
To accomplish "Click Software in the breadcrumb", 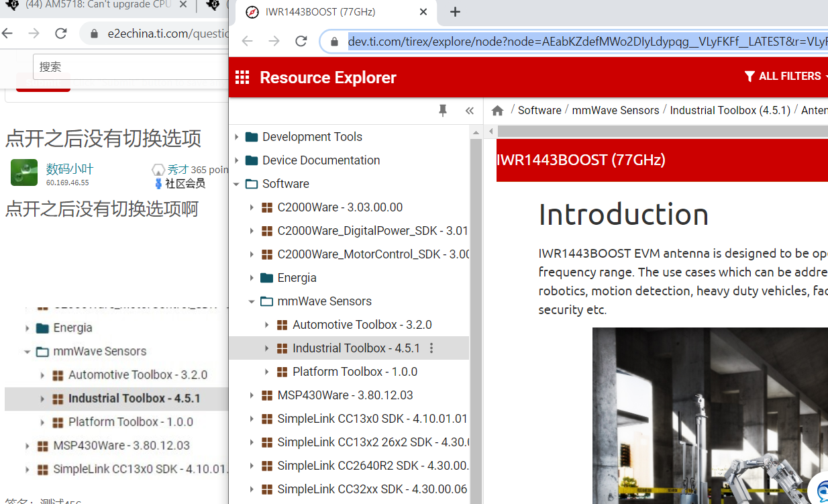I will (539, 110).
